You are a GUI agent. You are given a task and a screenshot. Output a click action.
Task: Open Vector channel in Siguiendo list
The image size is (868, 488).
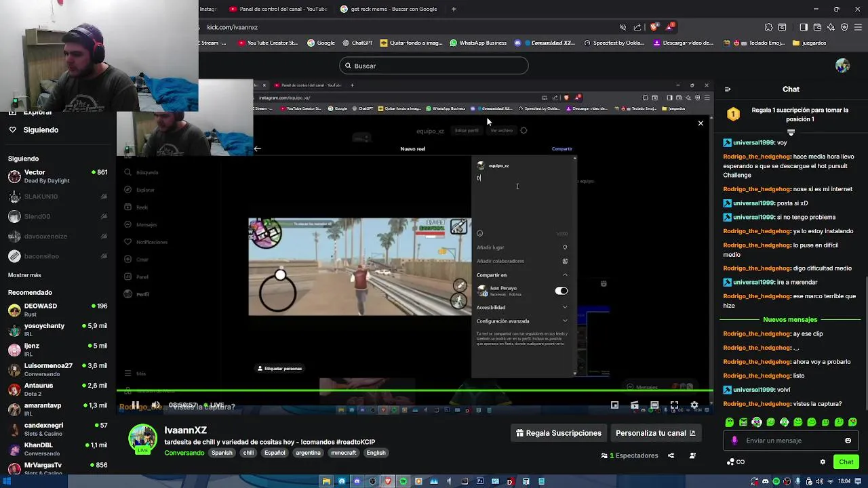tap(58, 176)
